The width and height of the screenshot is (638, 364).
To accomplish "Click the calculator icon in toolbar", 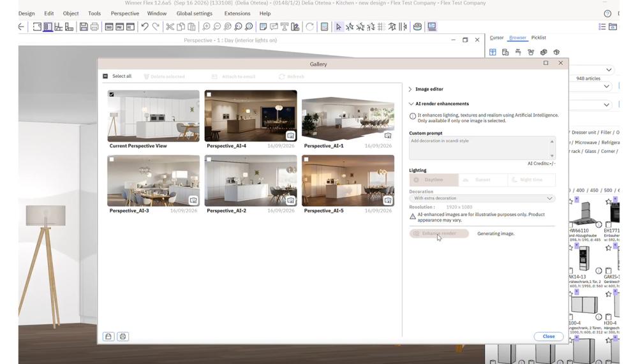I will coord(324,27).
